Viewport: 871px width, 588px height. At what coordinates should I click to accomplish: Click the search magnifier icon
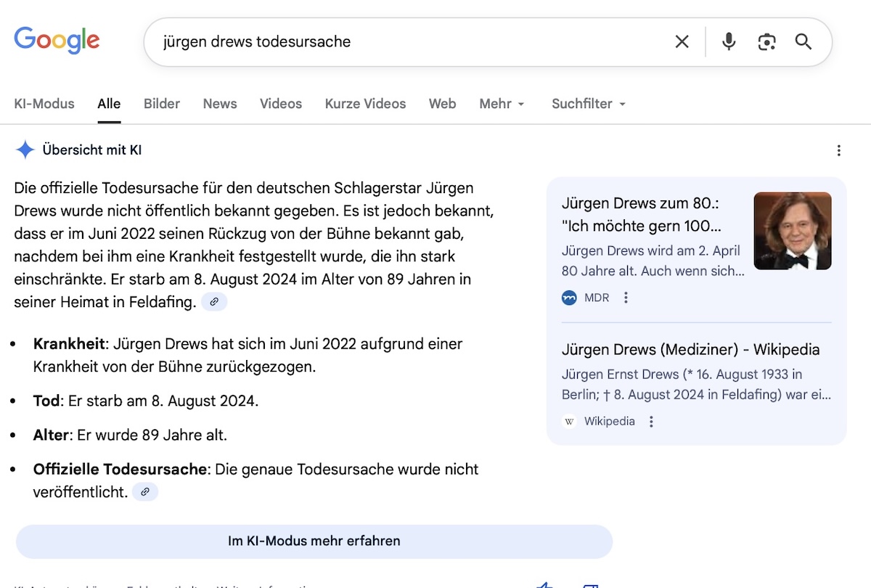803,42
